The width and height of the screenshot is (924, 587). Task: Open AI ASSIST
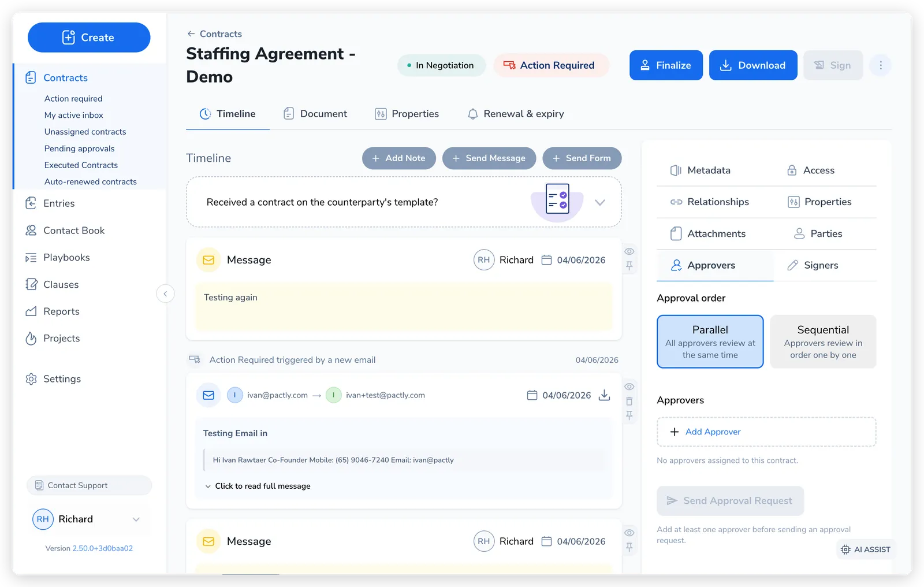866,550
